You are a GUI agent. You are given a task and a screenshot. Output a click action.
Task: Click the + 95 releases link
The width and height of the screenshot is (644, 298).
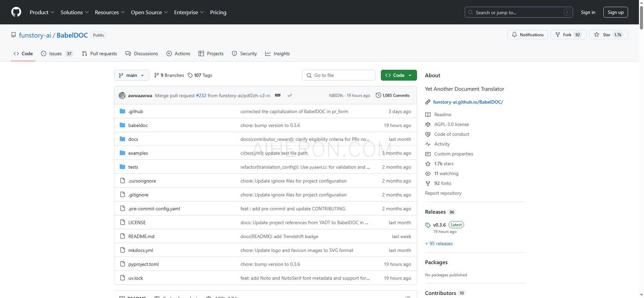(439, 243)
